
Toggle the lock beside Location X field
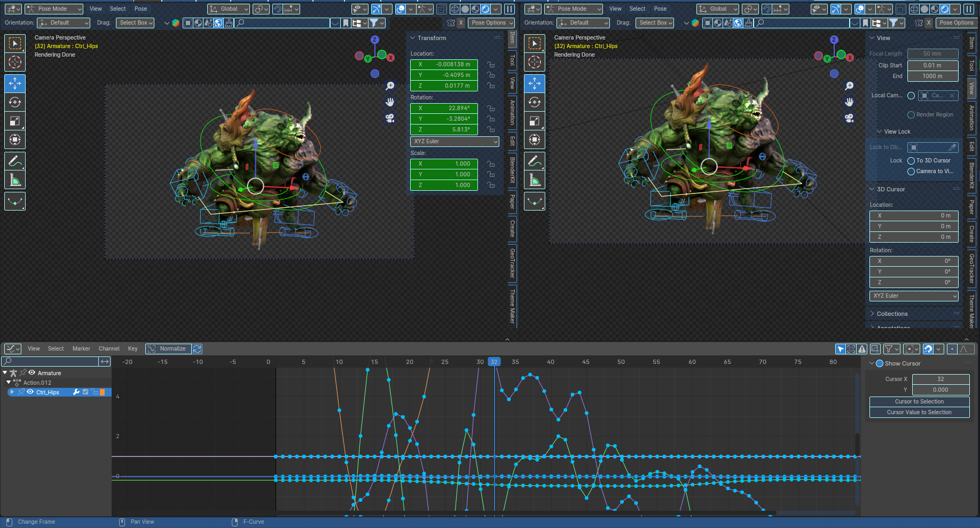coord(490,65)
